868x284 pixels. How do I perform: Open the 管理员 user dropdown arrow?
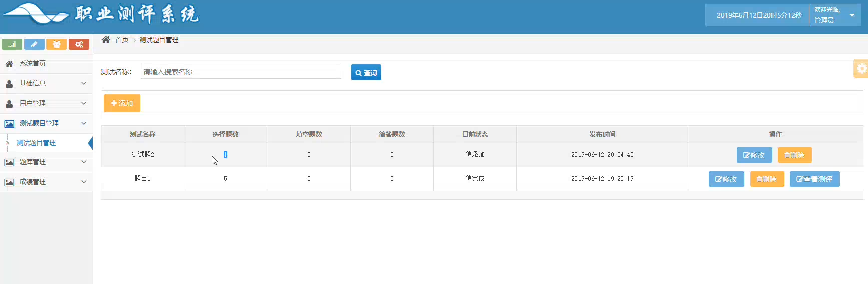(x=852, y=15)
